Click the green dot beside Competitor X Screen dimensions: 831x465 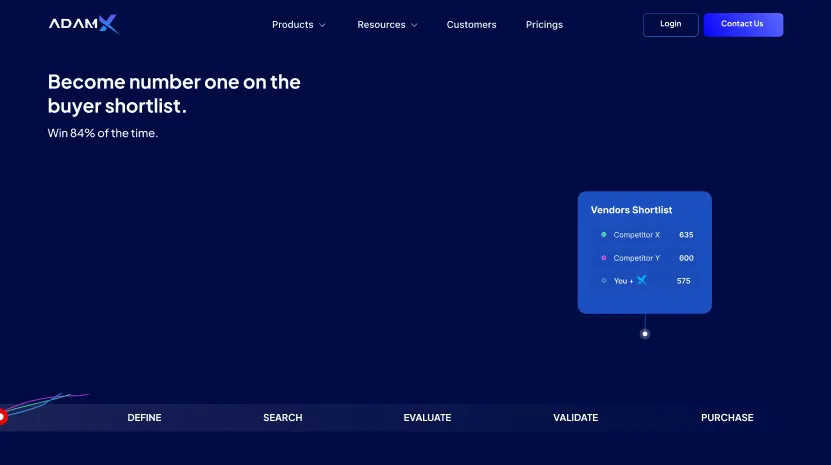pyautogui.click(x=603, y=235)
